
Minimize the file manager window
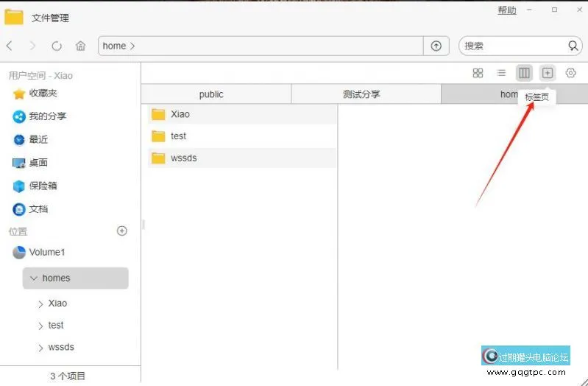[x=530, y=10]
